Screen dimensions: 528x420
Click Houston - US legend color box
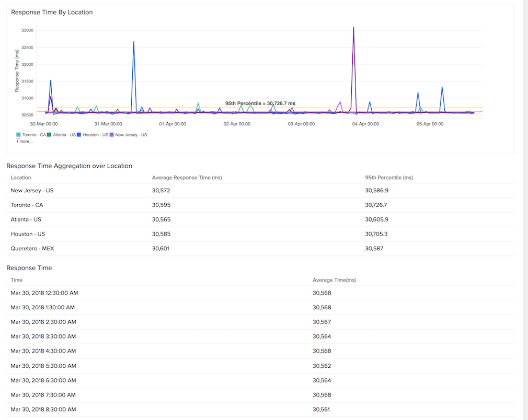(x=79, y=135)
